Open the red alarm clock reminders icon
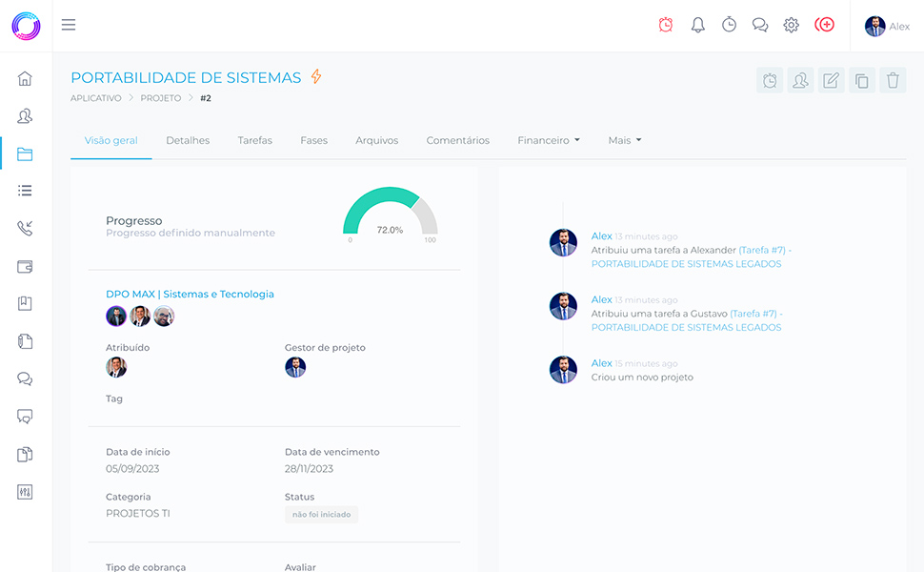The width and height of the screenshot is (924, 572). pos(666,25)
